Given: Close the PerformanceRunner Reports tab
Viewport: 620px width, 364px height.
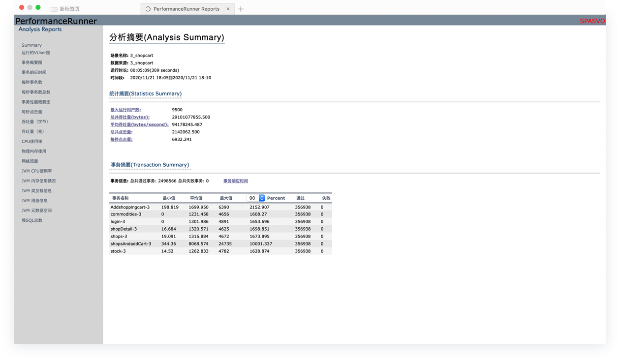Looking at the screenshot, I should (x=228, y=9).
